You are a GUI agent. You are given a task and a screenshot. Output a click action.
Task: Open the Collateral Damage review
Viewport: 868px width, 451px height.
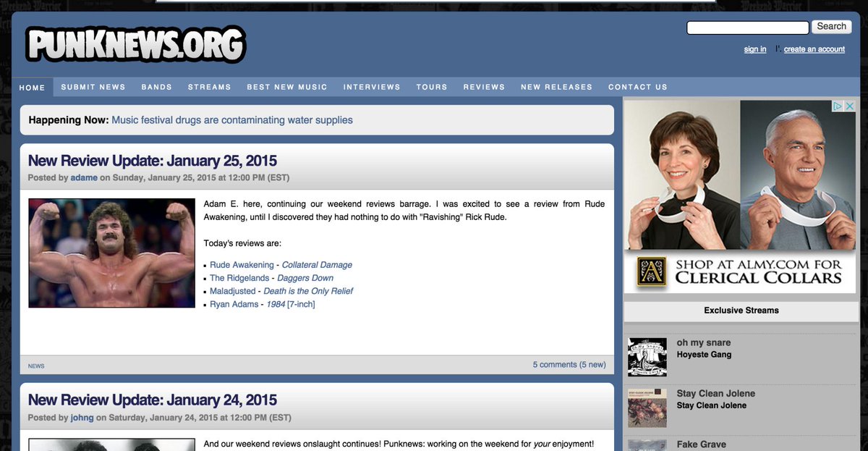[317, 265]
